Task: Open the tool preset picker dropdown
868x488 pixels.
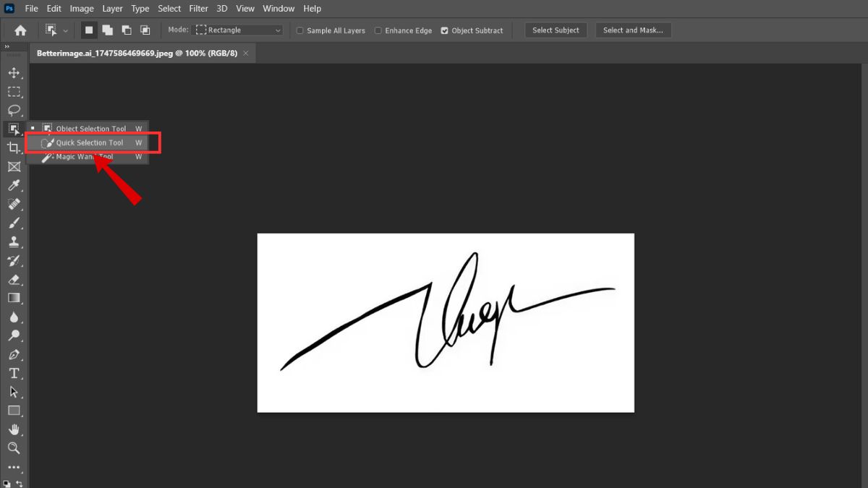Action: pos(65,30)
